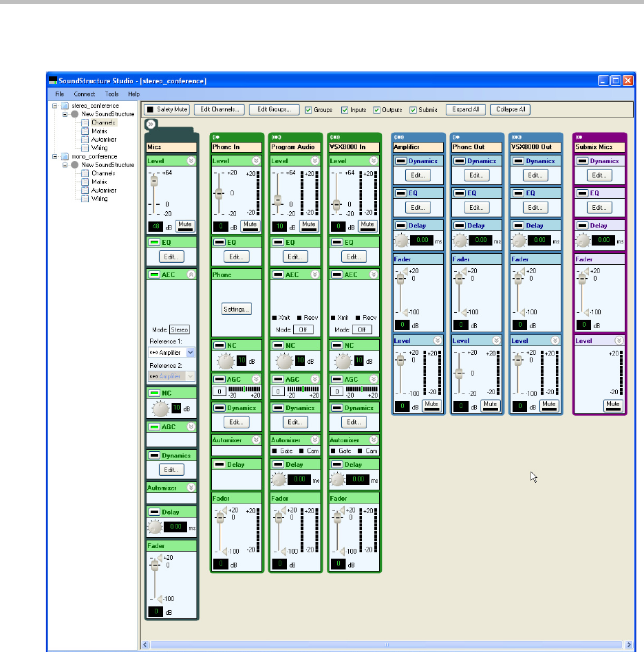The height and width of the screenshot is (652, 644).
Task: Select Wiring under mono_conference
Action: [x=100, y=199]
